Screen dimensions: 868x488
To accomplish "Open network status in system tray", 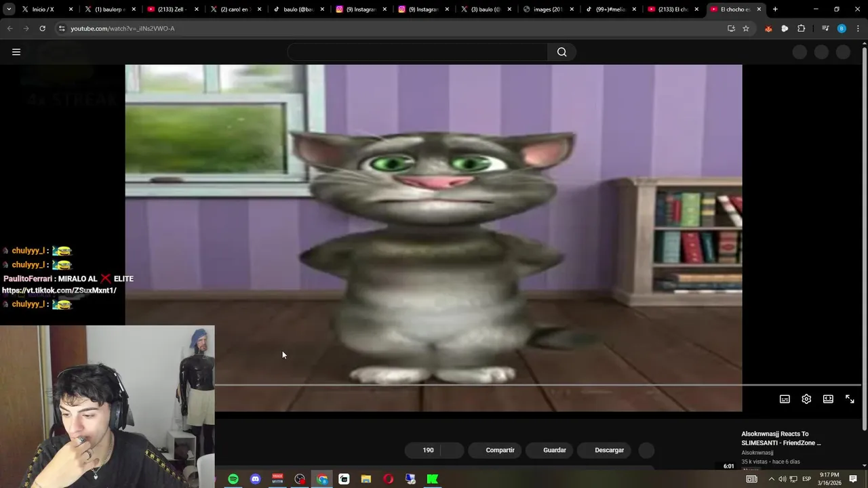I will (793, 479).
